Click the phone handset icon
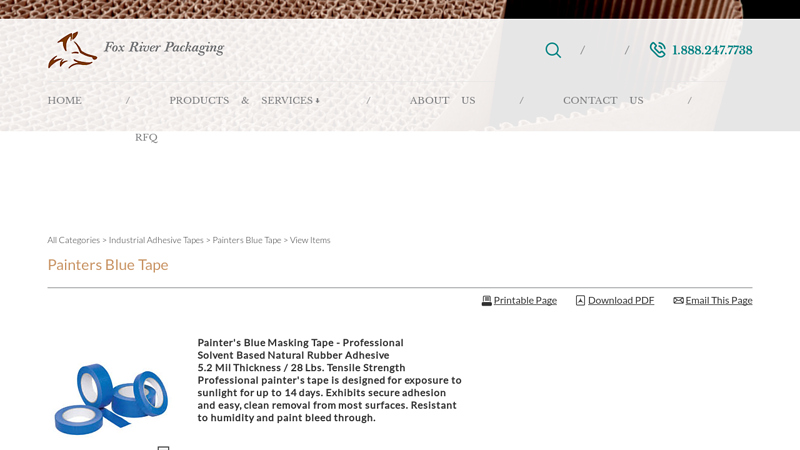Screen dimensions: 800x450 pyautogui.click(x=657, y=50)
